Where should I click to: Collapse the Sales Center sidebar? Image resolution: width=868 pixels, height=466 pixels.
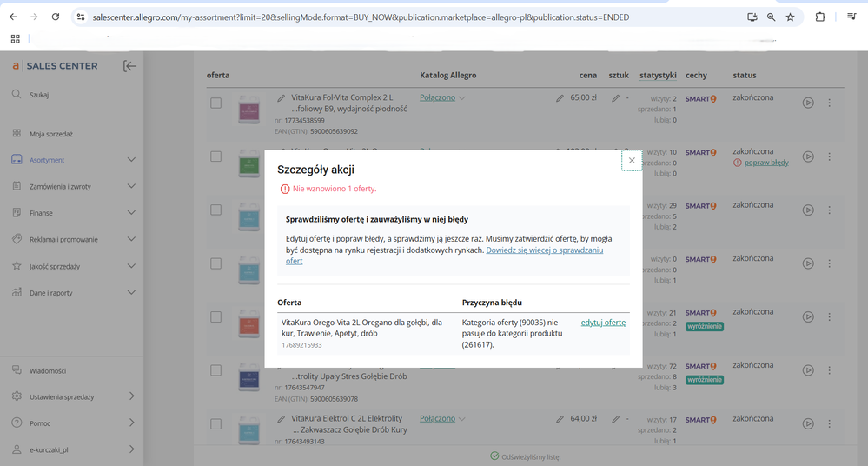[129, 66]
